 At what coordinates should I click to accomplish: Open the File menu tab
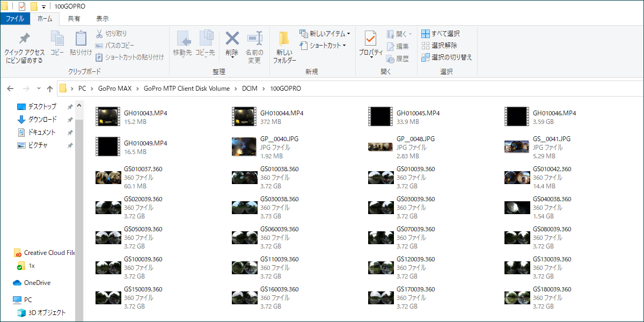point(14,19)
